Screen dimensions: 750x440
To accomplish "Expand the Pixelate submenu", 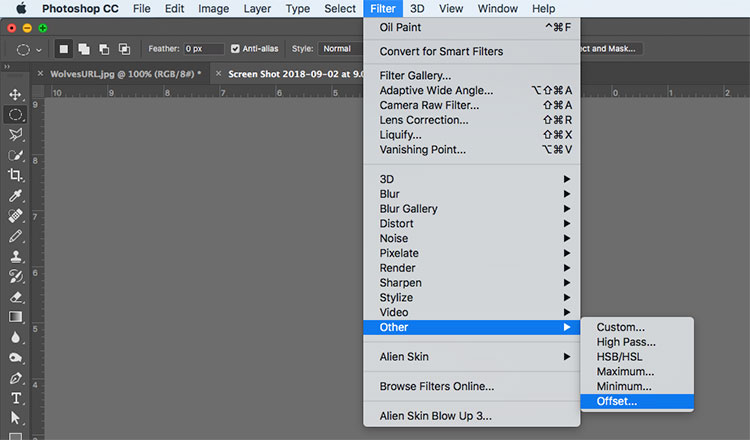I will click(472, 253).
